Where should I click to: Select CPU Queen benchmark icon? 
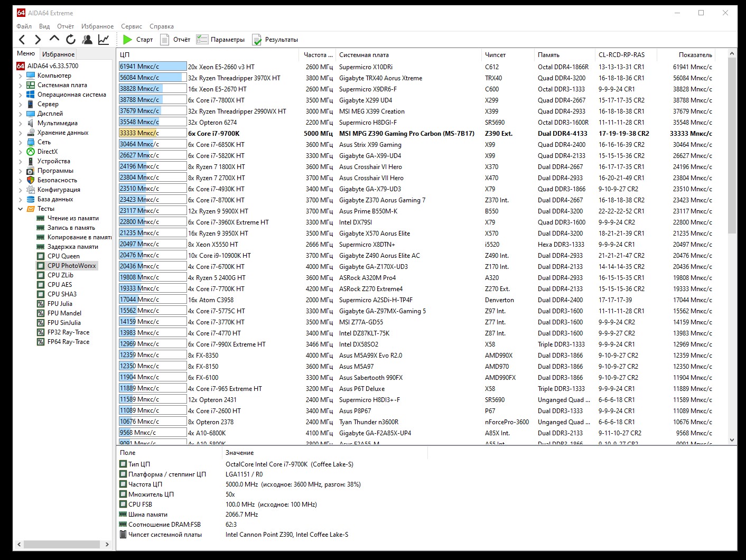[41, 256]
